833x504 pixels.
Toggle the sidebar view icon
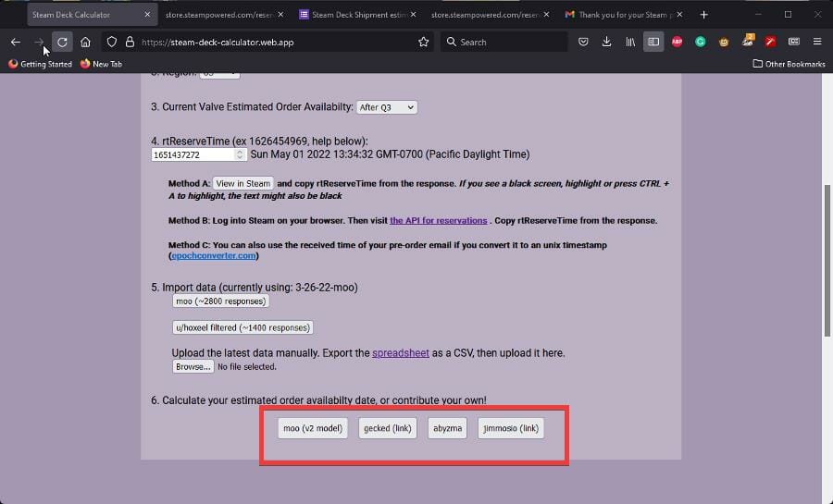coord(653,42)
